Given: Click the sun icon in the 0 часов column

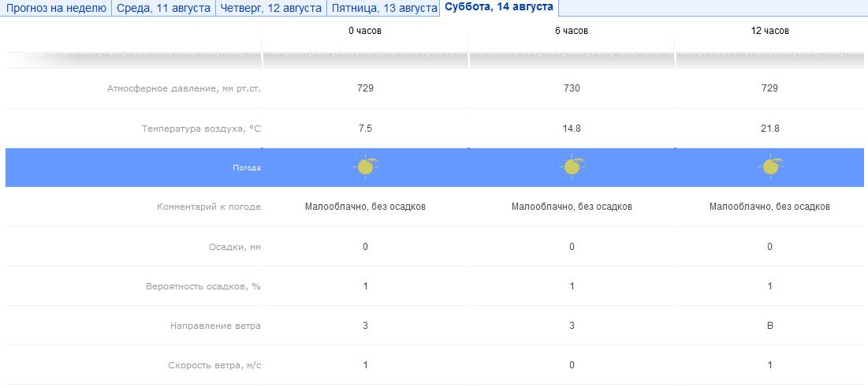Looking at the screenshot, I should click(x=366, y=166).
